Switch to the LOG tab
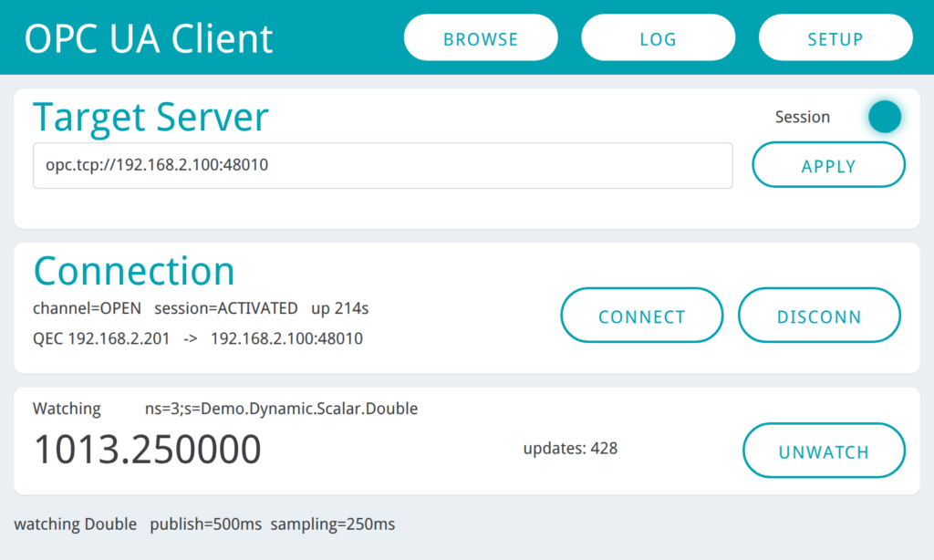934x560 pixels. pos(659,37)
